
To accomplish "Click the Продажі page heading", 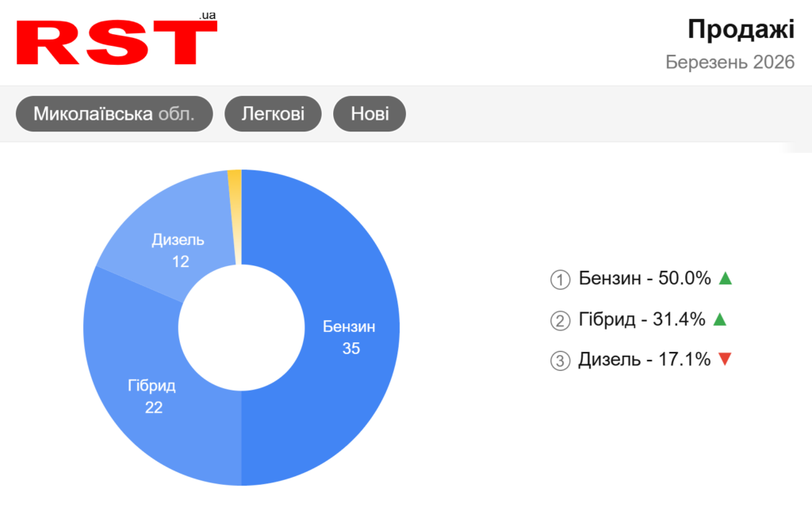I will pyautogui.click(x=741, y=29).
